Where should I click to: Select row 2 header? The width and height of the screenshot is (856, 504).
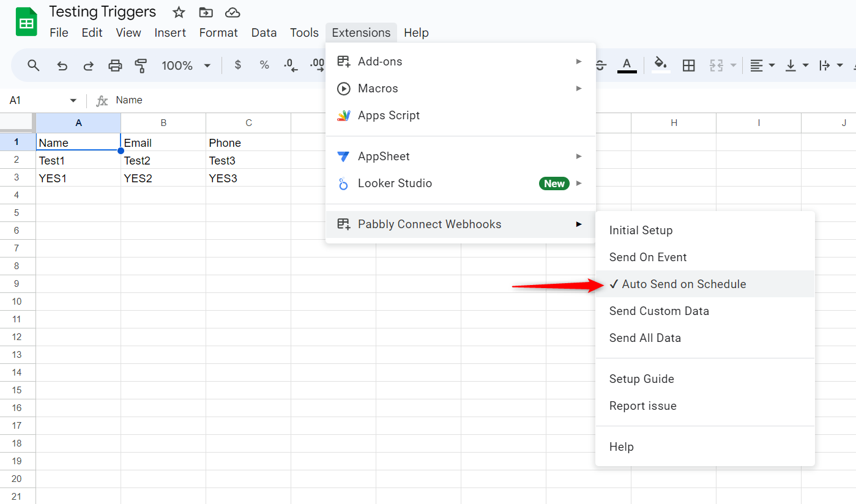coord(18,160)
